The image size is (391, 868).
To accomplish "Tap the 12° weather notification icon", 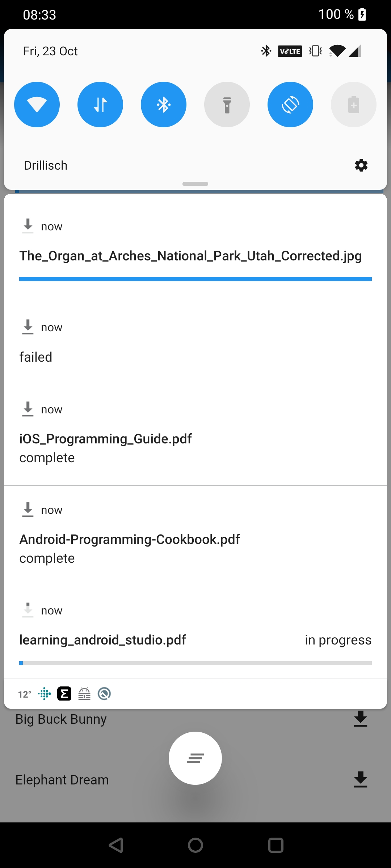I will click(24, 693).
